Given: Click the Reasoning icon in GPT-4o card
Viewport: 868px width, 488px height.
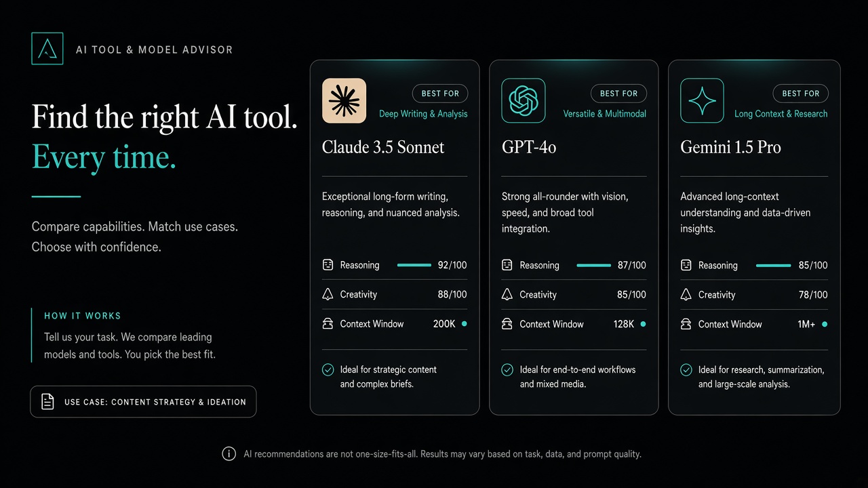Looking at the screenshot, I should click(507, 265).
